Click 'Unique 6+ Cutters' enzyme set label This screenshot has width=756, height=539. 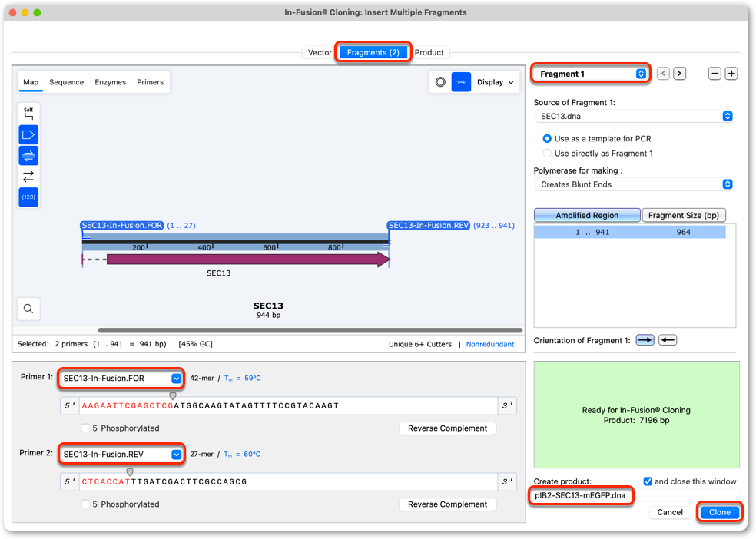pyautogui.click(x=420, y=345)
